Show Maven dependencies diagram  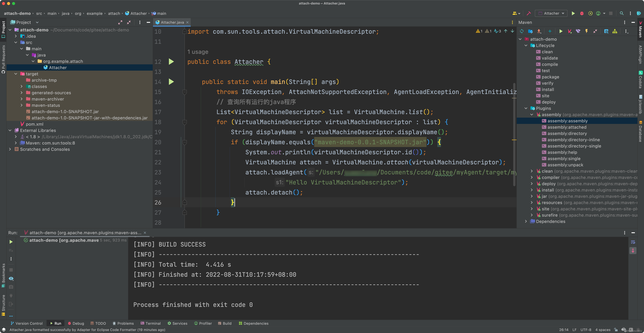click(x=615, y=31)
